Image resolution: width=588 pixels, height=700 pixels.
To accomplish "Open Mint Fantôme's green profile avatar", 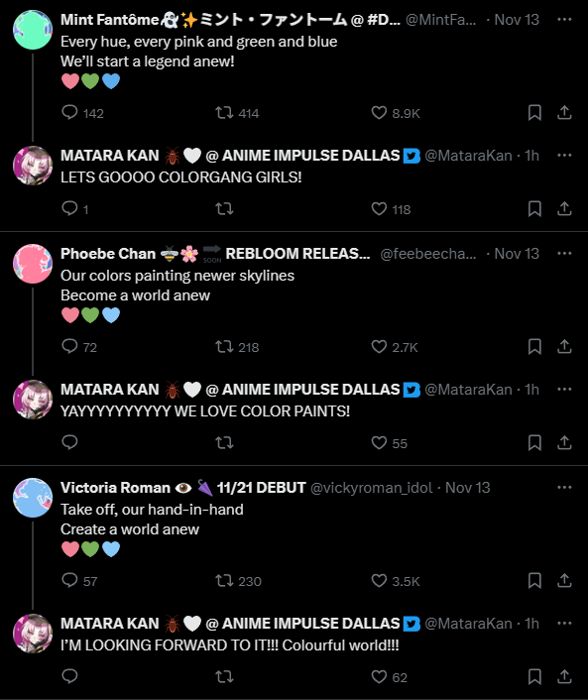I will [33, 30].
